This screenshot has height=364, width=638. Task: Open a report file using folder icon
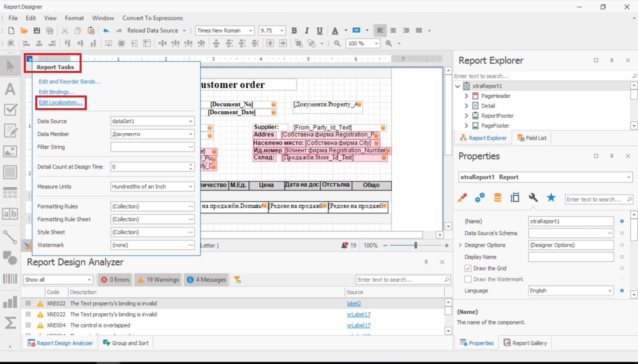[x=24, y=30]
